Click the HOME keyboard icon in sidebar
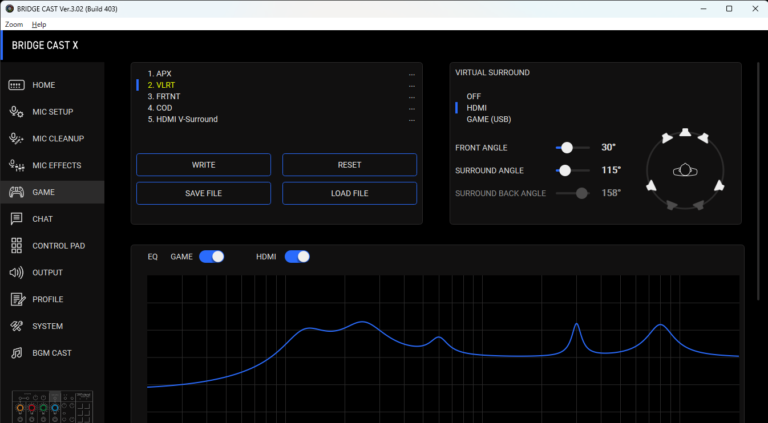The height and width of the screenshot is (423, 768). 16,85
